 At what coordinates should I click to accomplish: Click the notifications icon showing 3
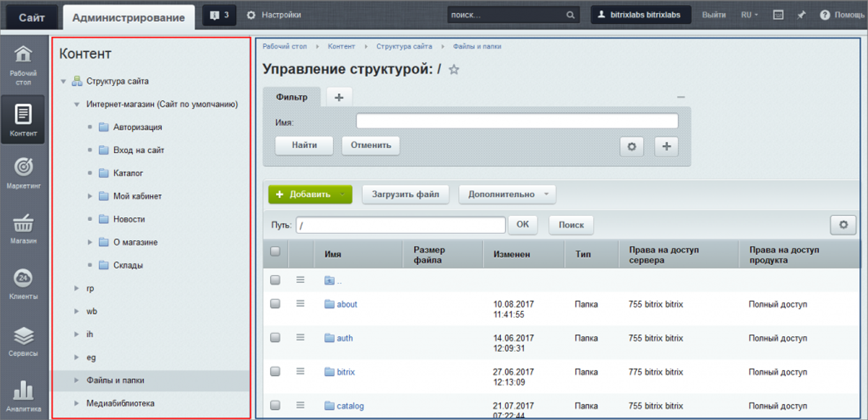[x=219, y=14]
